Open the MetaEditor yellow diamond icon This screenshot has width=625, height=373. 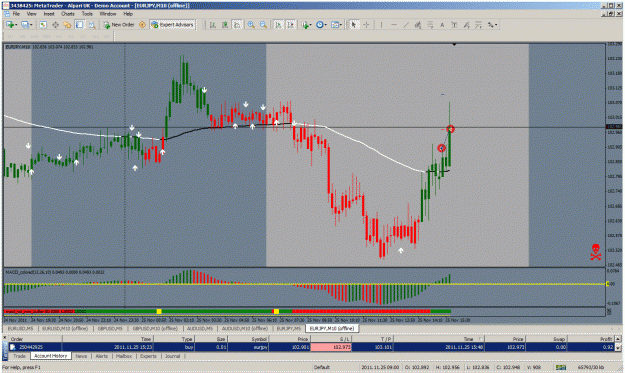[142, 25]
